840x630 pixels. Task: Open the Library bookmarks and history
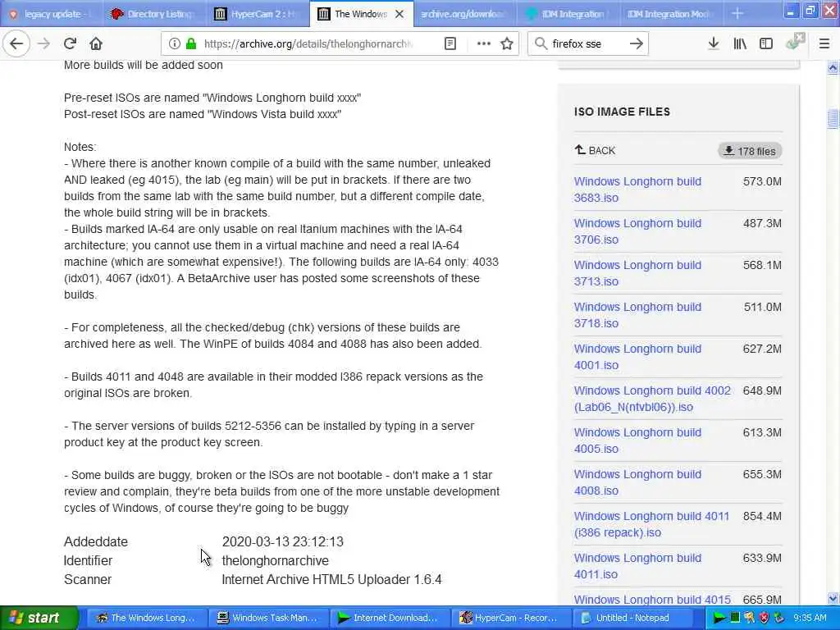pyautogui.click(x=740, y=43)
